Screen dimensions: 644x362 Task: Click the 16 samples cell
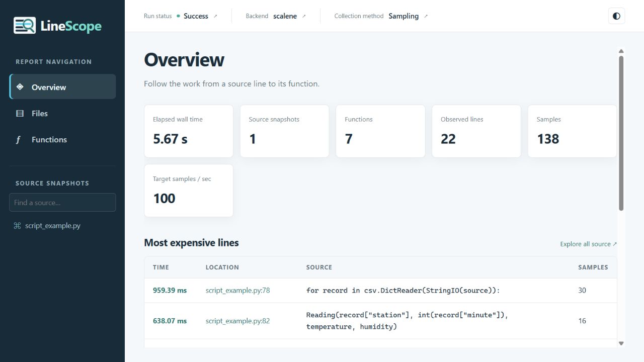(x=582, y=321)
